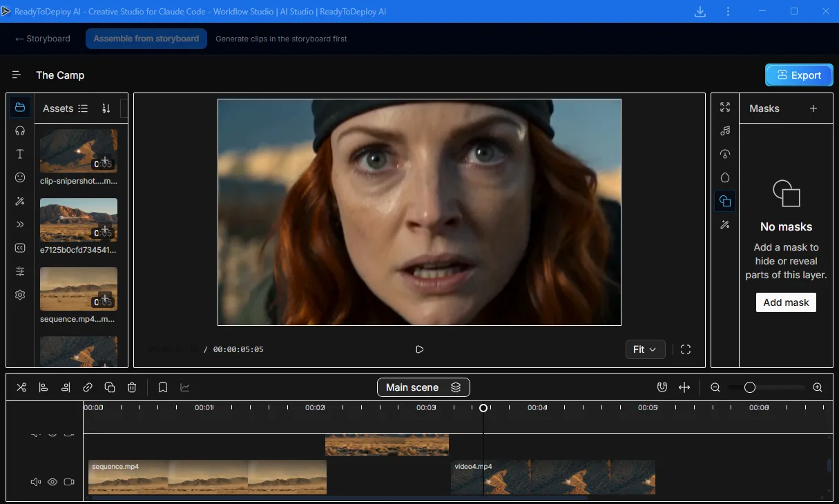Image resolution: width=839 pixels, height=504 pixels.
Task: Open assets sort order options
Action: [106, 108]
